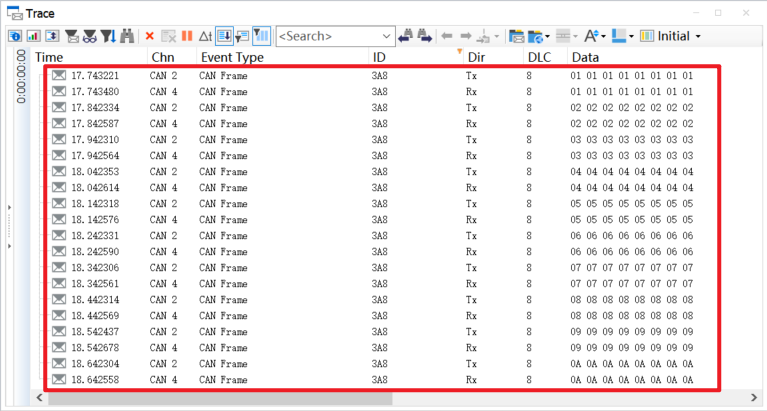Open the predefined message filter funnel-with-envelope icon
This screenshot has height=411, width=767.
(72, 36)
